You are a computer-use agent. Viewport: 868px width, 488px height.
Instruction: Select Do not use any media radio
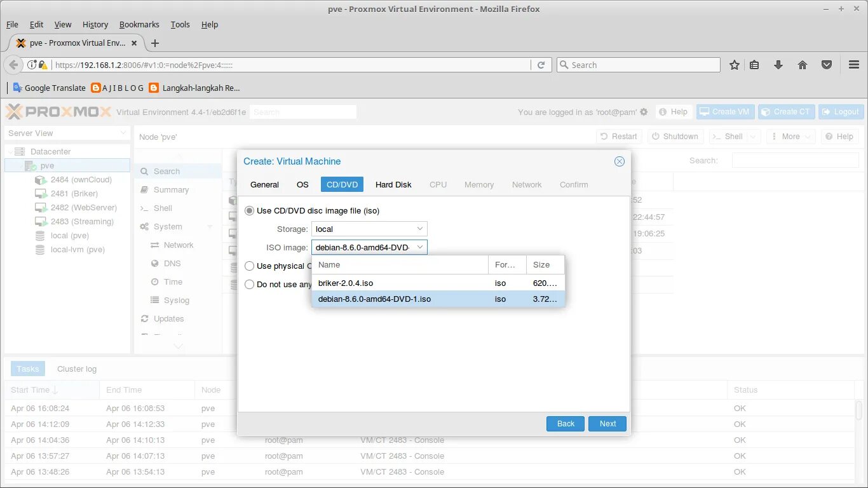click(x=250, y=285)
